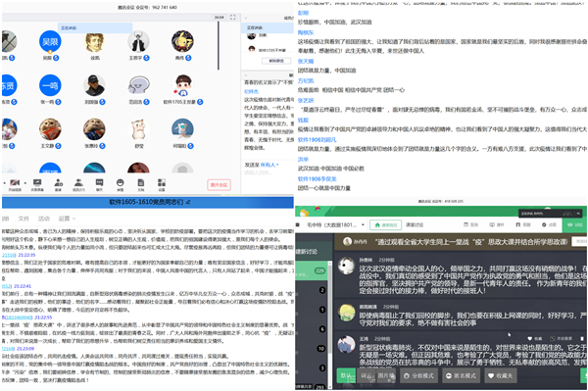Viewport: 588px width, 391px height.
Task: Switch to 图片墙 picture wall view
Action: click(x=386, y=375)
